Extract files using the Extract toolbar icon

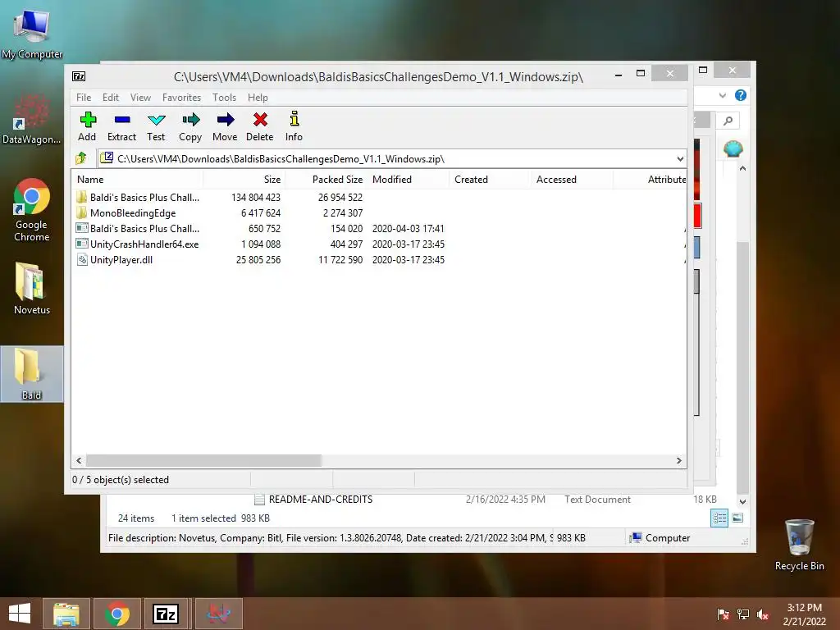[x=121, y=126]
